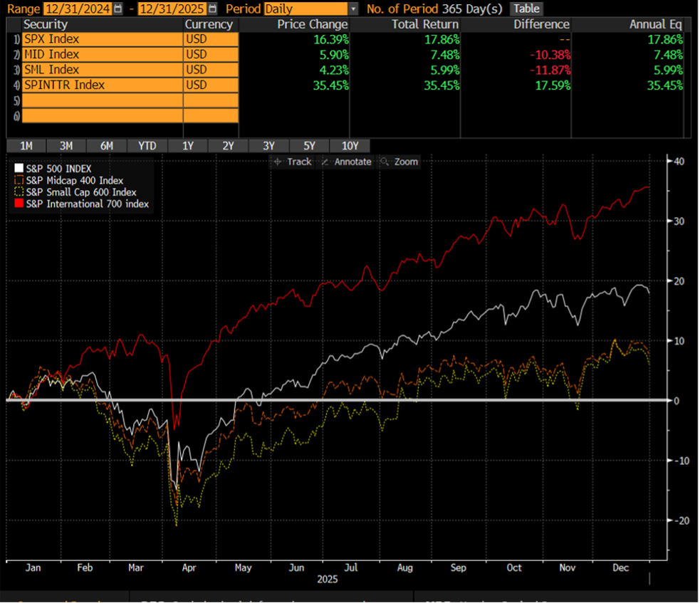The image size is (700, 603).
Task: Edit the range end date field
Action: point(173,9)
